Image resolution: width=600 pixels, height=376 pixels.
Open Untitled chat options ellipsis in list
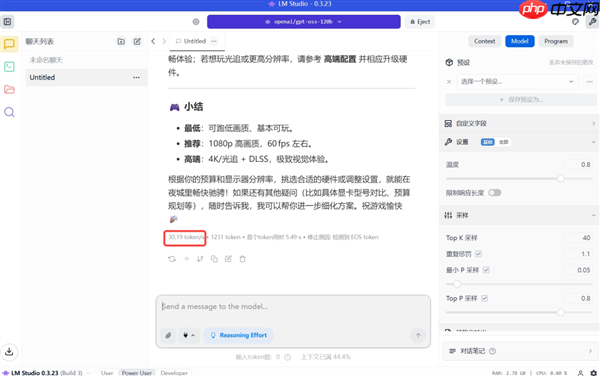tap(136, 77)
